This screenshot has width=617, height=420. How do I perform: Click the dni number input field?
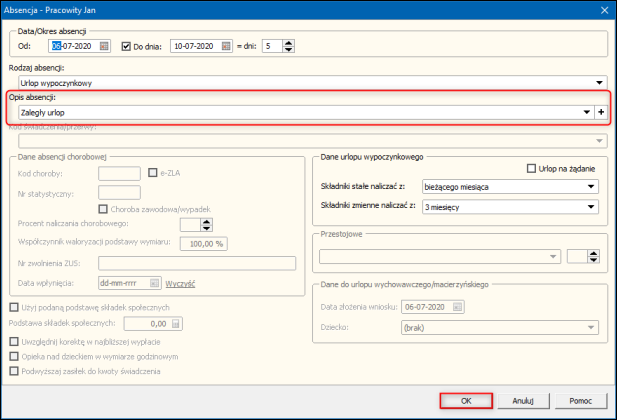click(x=270, y=45)
